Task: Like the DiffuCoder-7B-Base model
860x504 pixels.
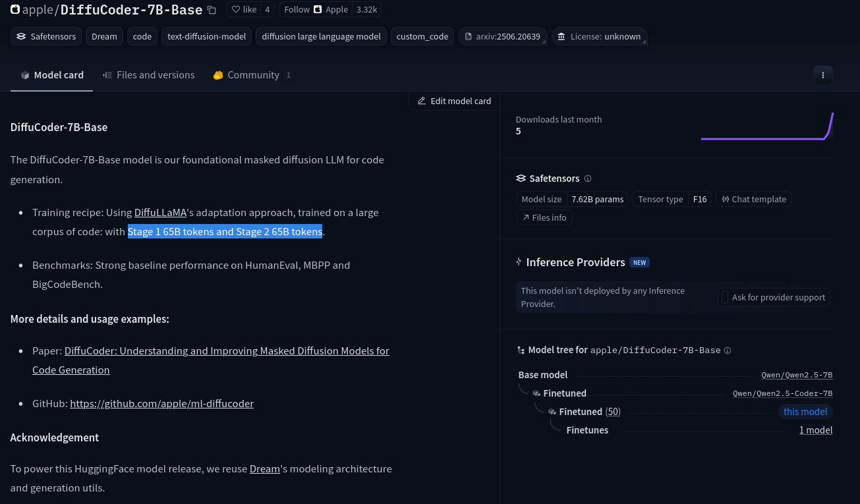Action: click(x=244, y=10)
